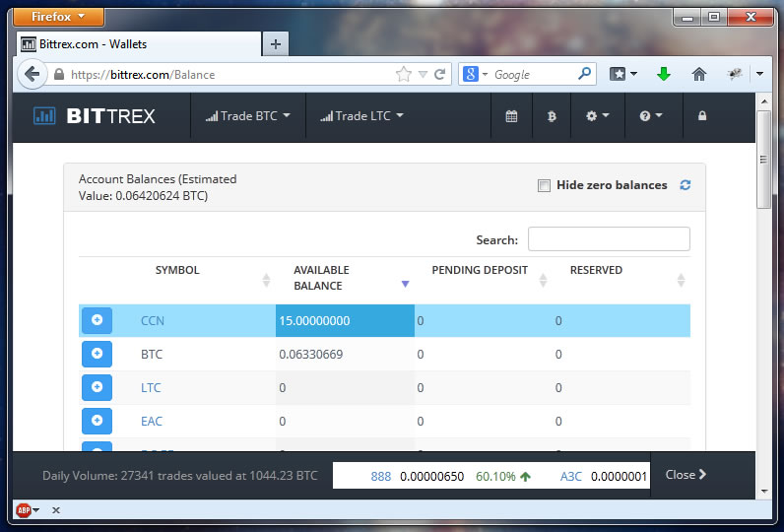The width and height of the screenshot is (784, 532).
Task: Click the plus button for EAC row
Action: 97,421
